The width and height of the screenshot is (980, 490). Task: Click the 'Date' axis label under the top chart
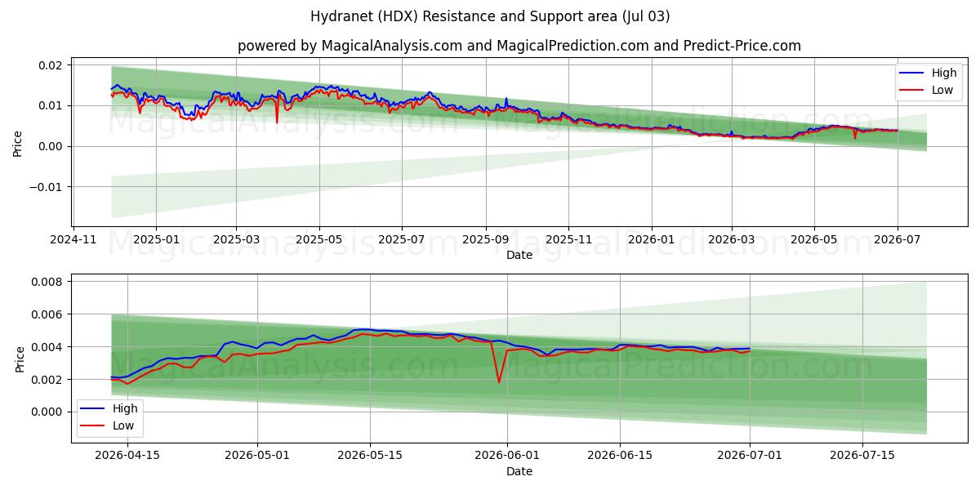click(519, 255)
